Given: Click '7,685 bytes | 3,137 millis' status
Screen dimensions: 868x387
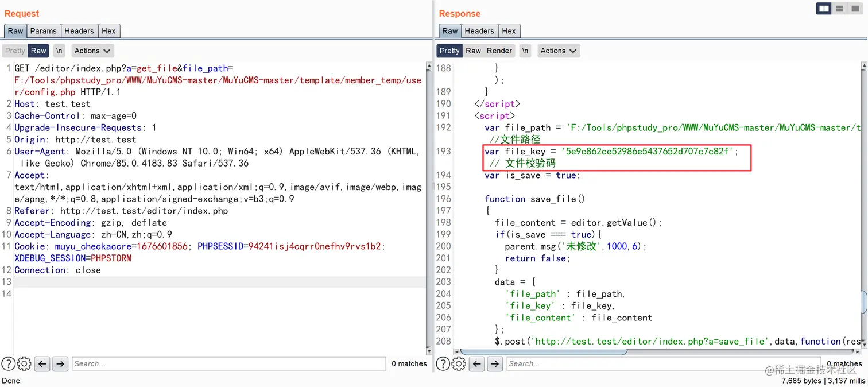Looking at the screenshot, I should (x=823, y=381).
